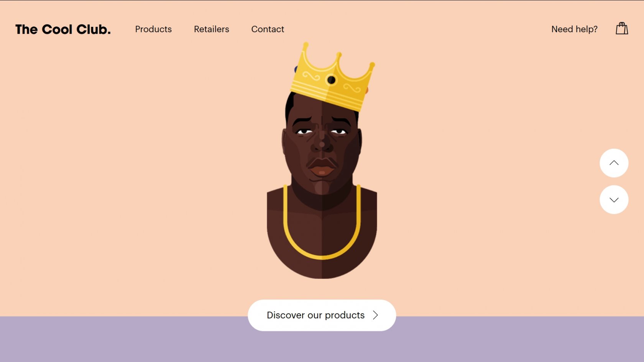Open the shopping bag cart icon

(622, 29)
